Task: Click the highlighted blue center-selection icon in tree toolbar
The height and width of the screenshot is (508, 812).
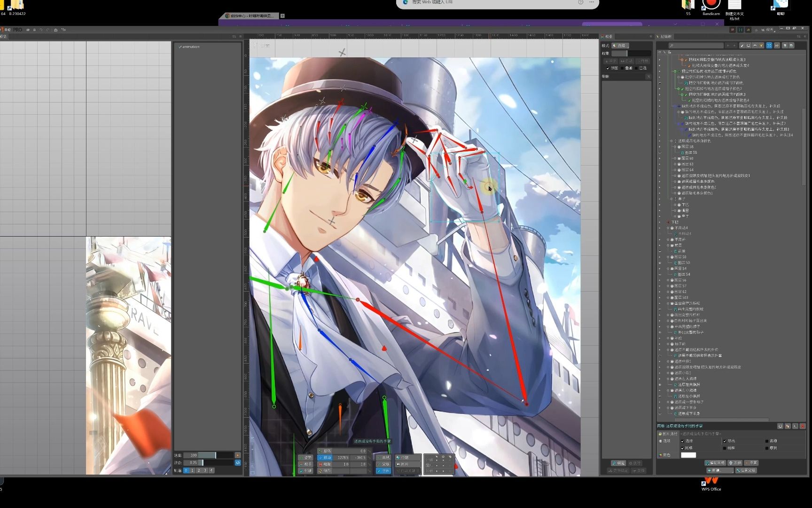Action: tap(769, 46)
